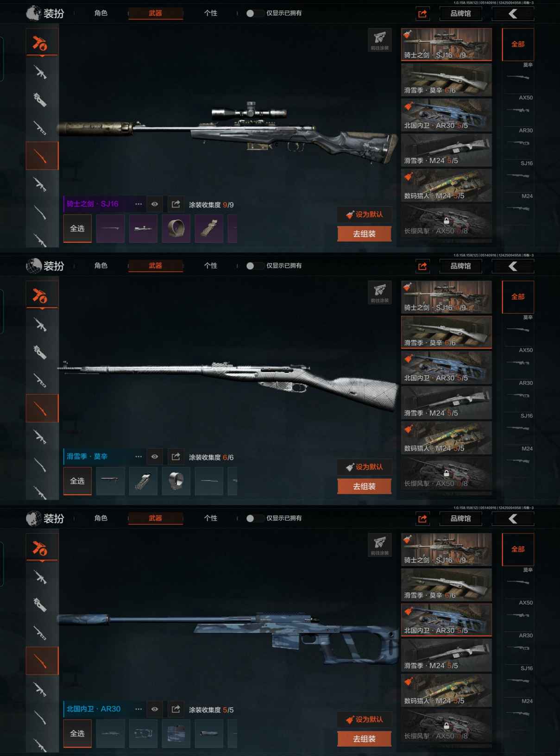Screen dimensions: 560x756
Task: Select the suppressor ring part in SJ16 parts row
Action: 176,228
